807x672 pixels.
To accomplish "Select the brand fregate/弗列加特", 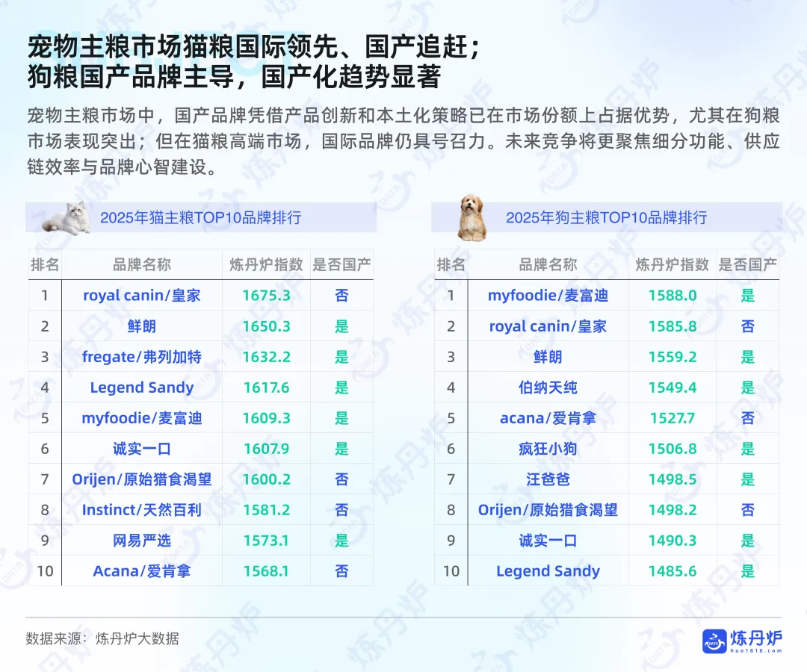I will (x=141, y=357).
